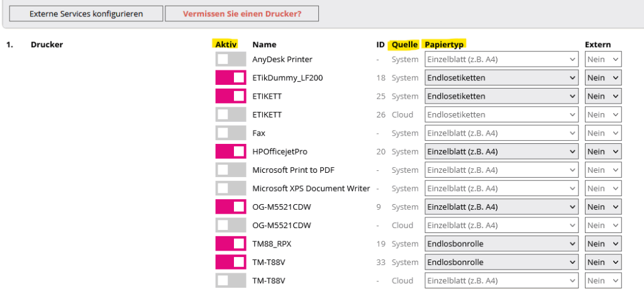Expand the Extern dropdown for ETIKETT ID 25
644x289 pixels.
tap(603, 96)
